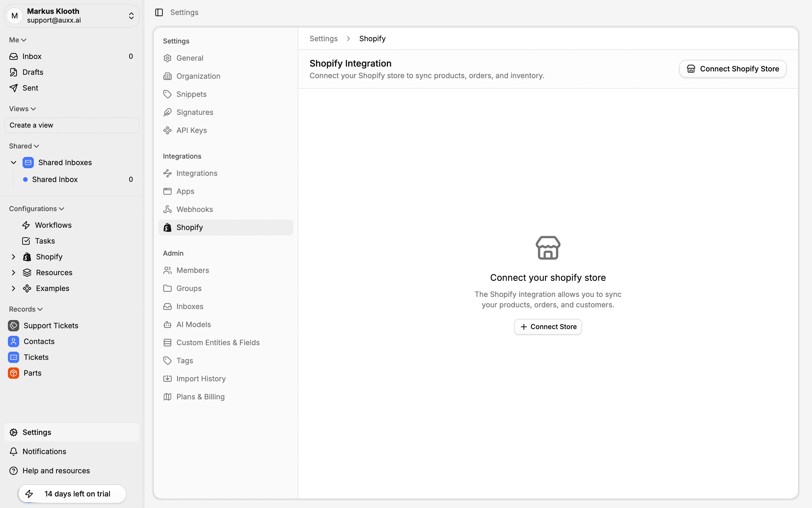Collapse the Records section
Image resolution: width=812 pixels, height=508 pixels.
[26, 309]
